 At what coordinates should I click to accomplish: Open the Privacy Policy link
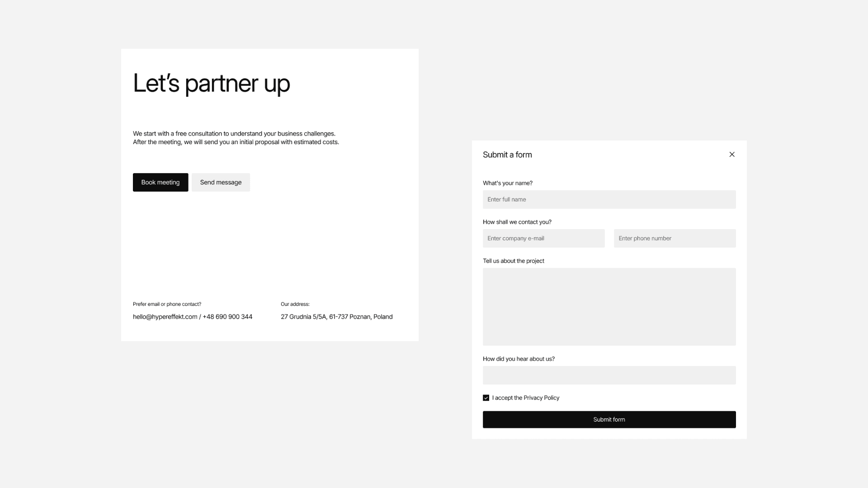pos(541,398)
